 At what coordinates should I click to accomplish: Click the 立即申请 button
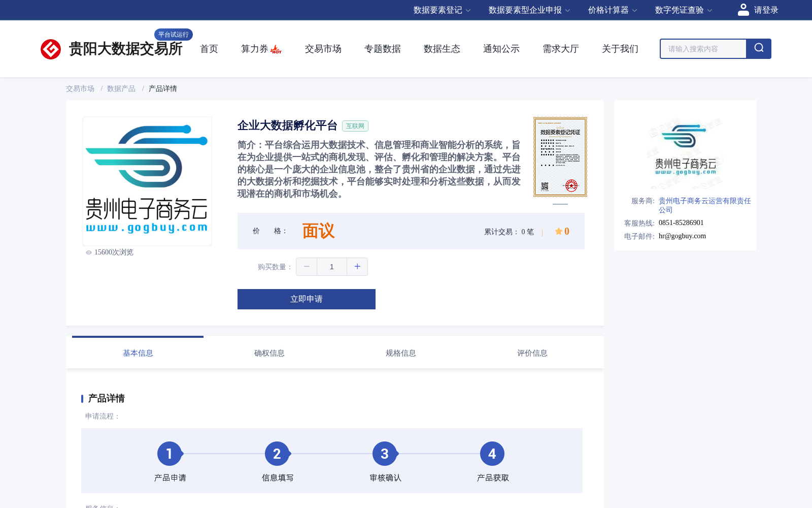[307, 299]
